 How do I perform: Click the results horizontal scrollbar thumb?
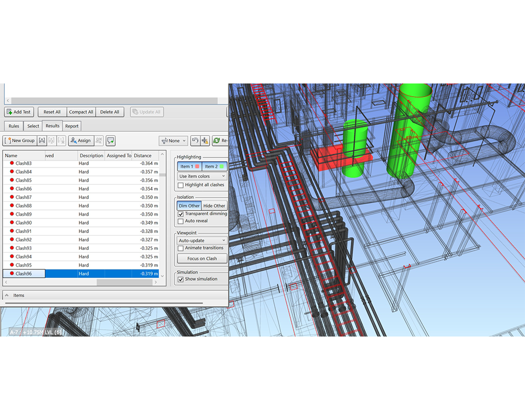pyautogui.click(x=124, y=282)
